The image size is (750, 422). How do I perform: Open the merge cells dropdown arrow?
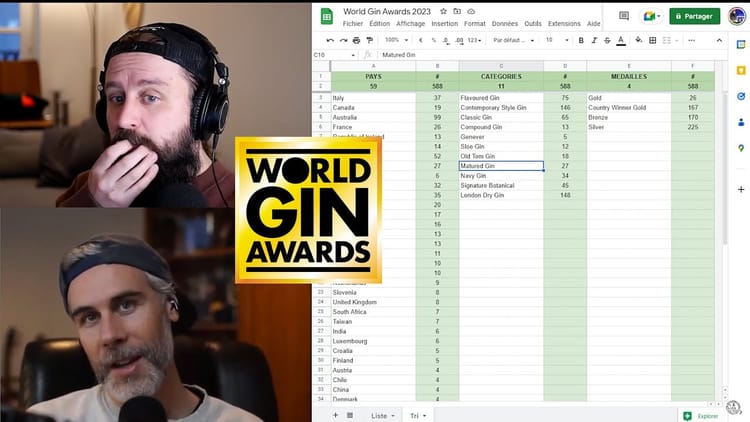click(x=677, y=41)
